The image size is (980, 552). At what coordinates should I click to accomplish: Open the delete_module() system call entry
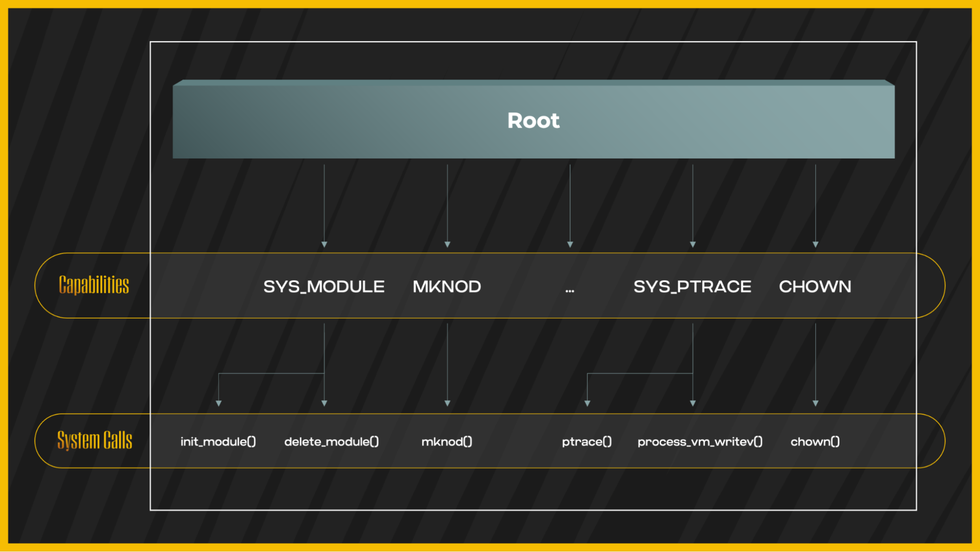(332, 441)
